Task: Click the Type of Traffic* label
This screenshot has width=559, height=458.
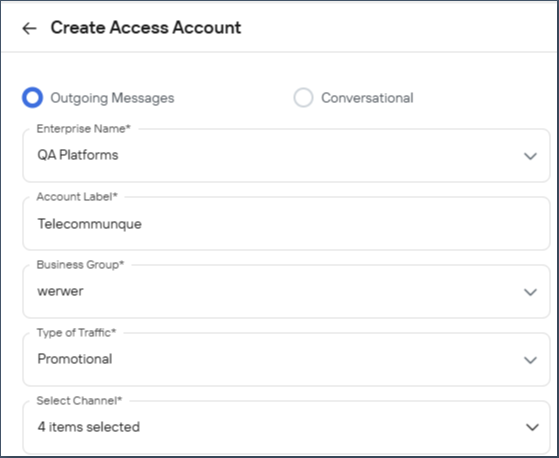Action: [77, 333]
